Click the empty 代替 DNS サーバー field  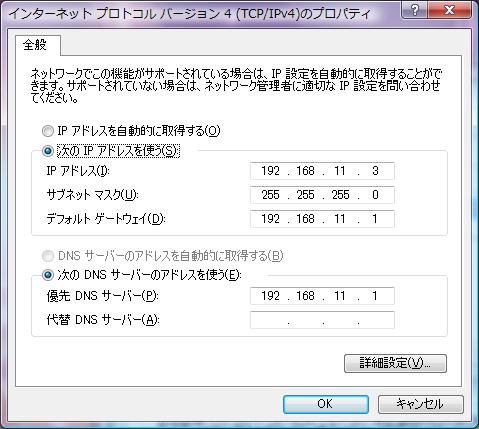pyautogui.click(x=322, y=320)
